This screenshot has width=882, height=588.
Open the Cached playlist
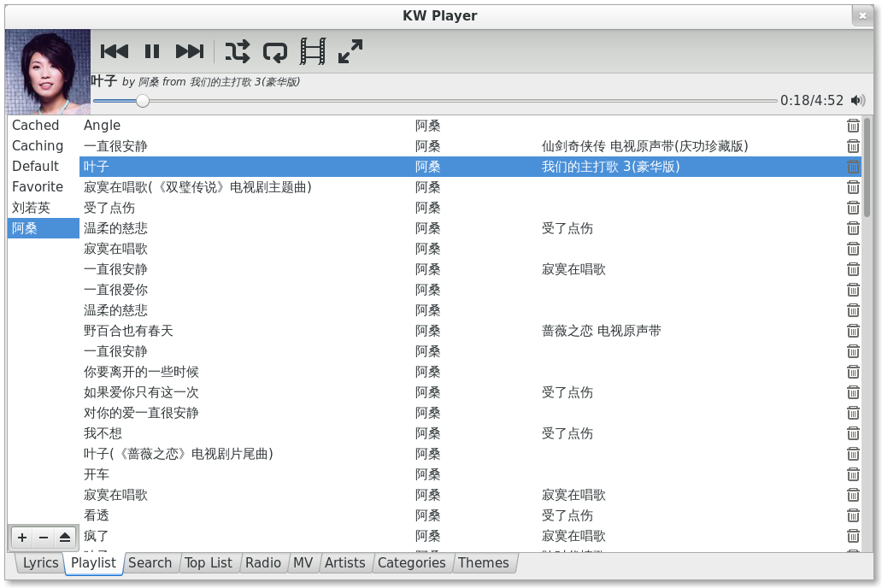[44, 126]
